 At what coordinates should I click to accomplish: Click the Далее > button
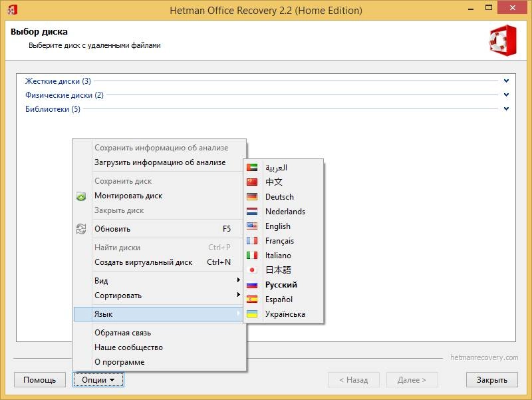(412, 379)
